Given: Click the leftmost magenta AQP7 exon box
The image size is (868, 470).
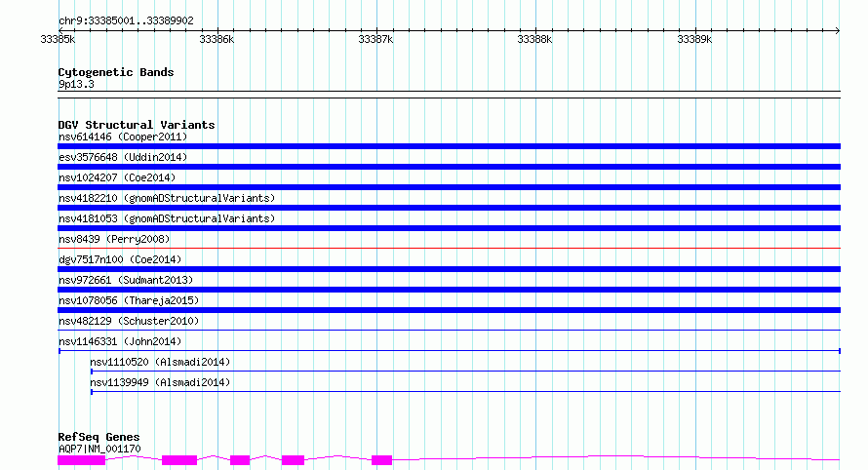Looking at the screenshot, I should tap(81, 460).
